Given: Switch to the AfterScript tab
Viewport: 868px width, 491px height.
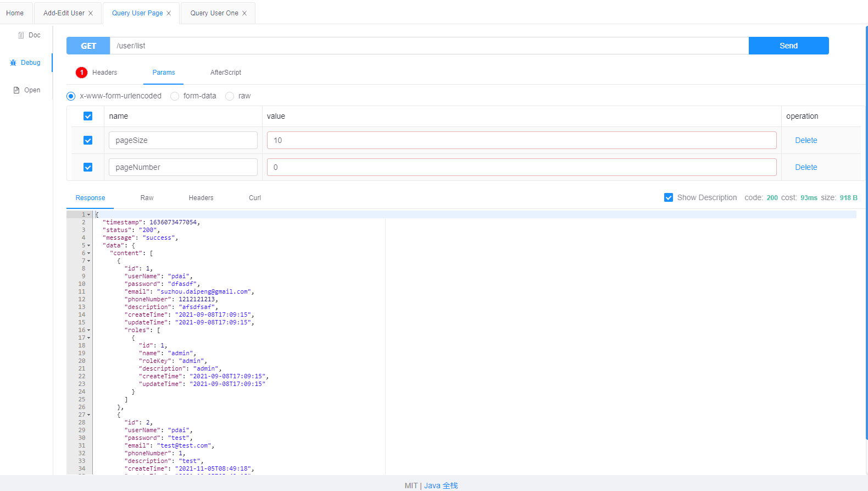Looking at the screenshot, I should tap(225, 73).
